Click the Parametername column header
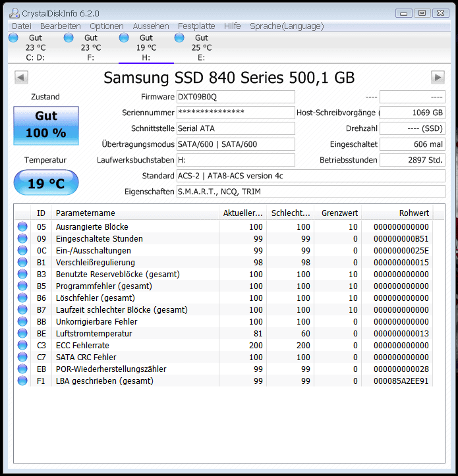Screen dimensions: 458x476 coord(135,213)
